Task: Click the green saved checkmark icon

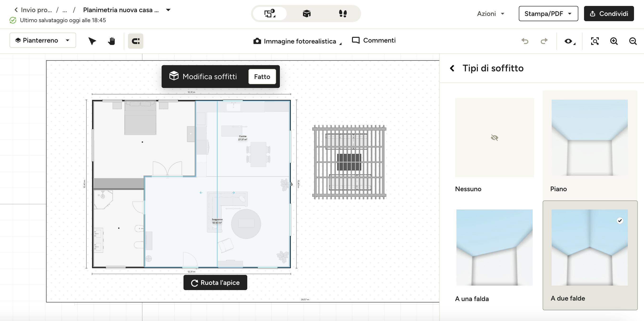Action: point(13,20)
